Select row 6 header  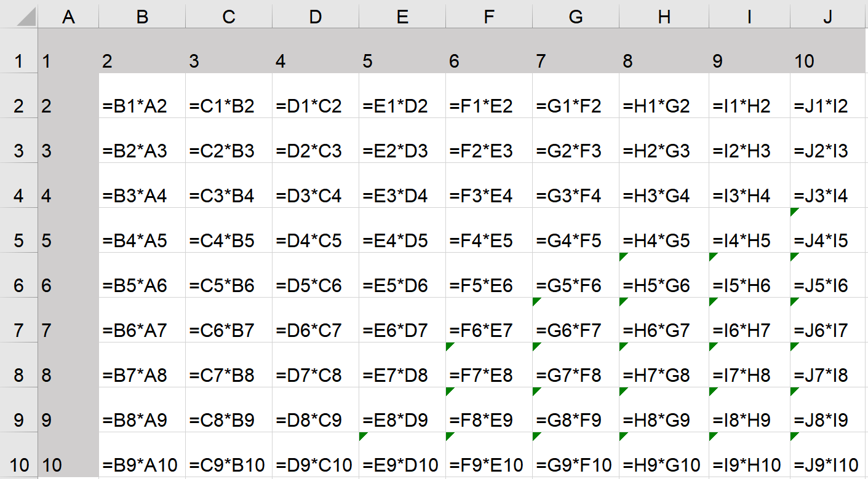coord(18,275)
